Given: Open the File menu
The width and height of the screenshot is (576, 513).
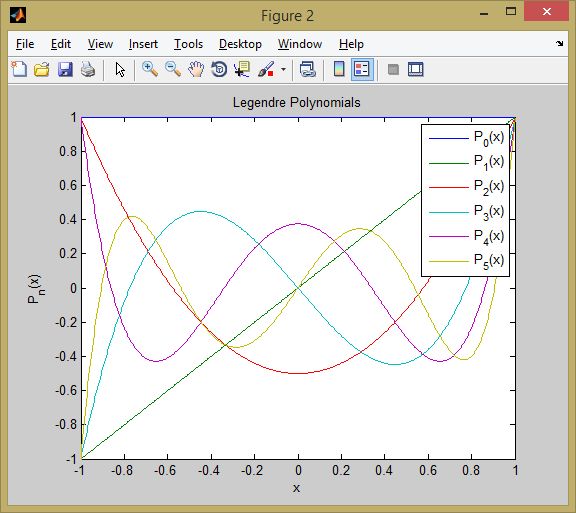Looking at the screenshot, I should [25, 44].
